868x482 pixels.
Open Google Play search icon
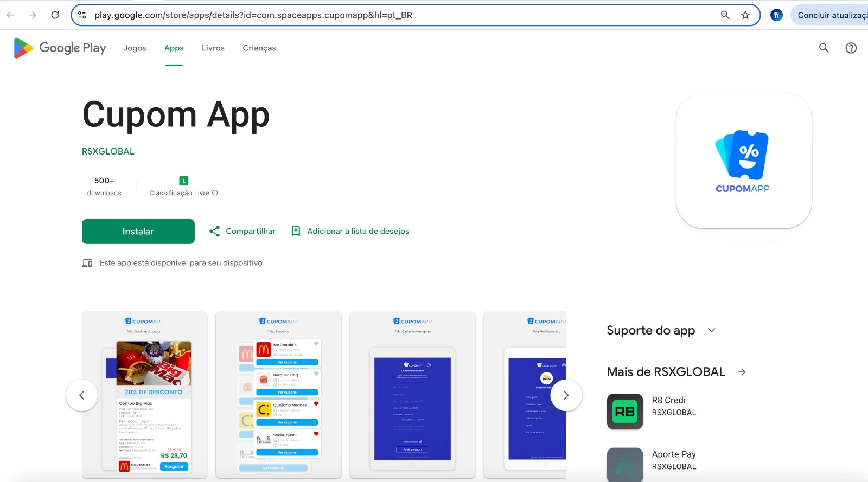tap(824, 48)
